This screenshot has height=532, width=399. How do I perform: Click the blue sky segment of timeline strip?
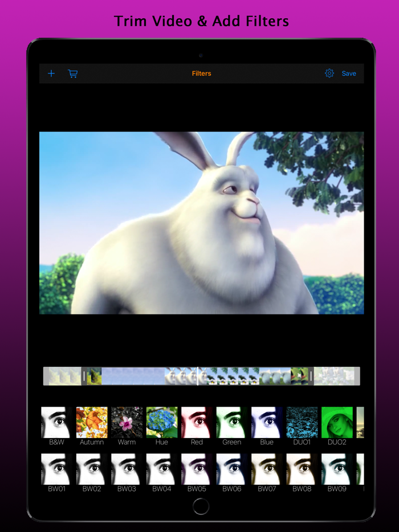(133, 376)
